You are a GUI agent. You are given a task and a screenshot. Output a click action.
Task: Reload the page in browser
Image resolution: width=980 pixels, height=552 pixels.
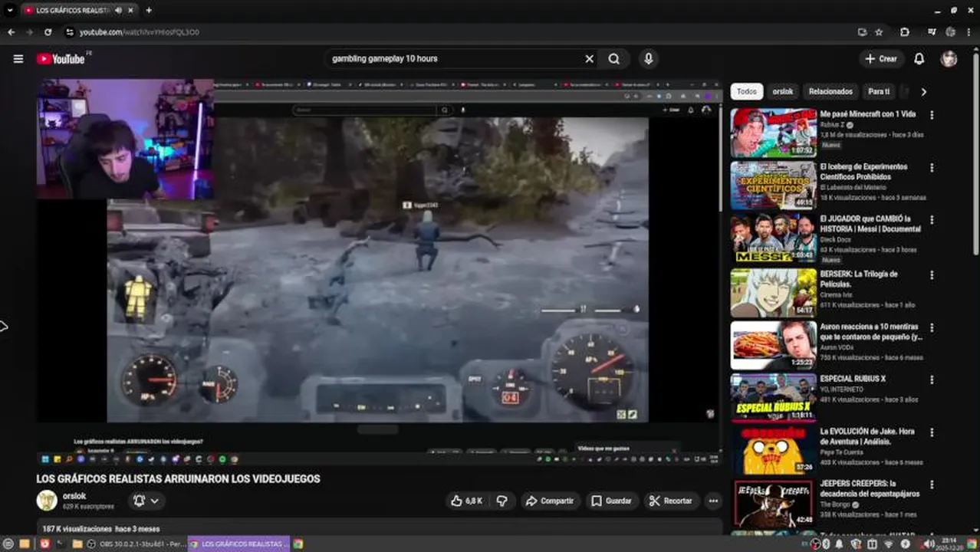click(48, 32)
